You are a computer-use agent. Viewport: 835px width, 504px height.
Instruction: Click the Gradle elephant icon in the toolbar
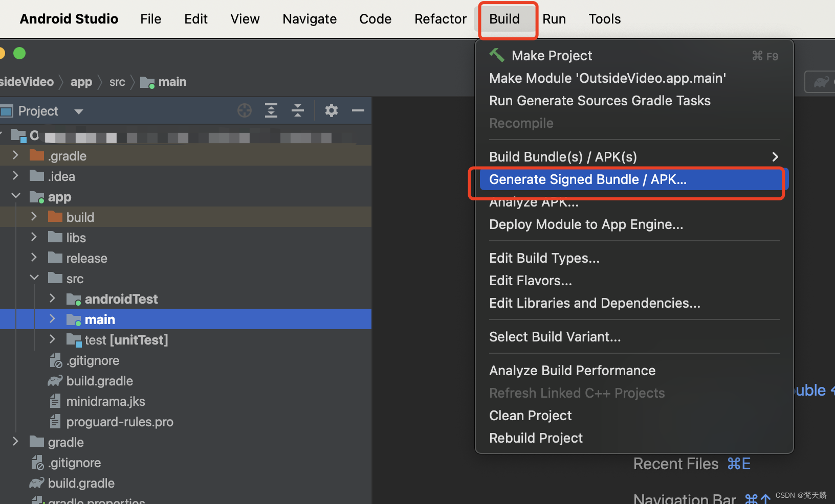[822, 82]
